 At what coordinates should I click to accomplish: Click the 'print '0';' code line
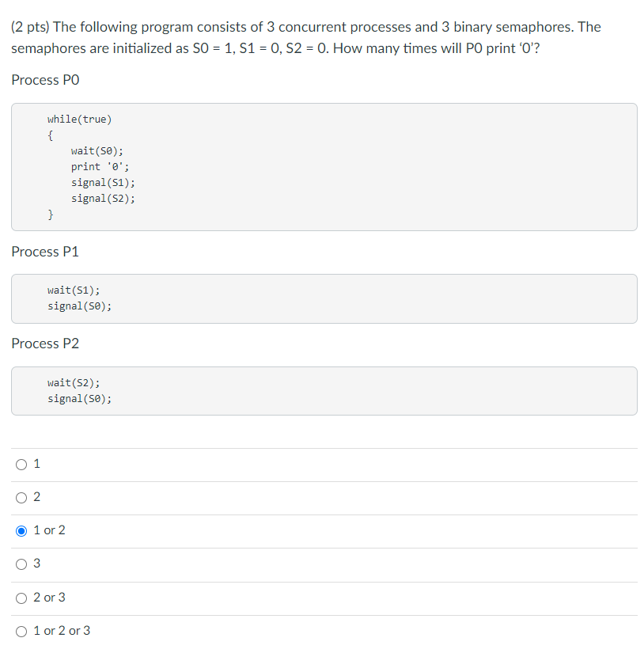coord(100,166)
